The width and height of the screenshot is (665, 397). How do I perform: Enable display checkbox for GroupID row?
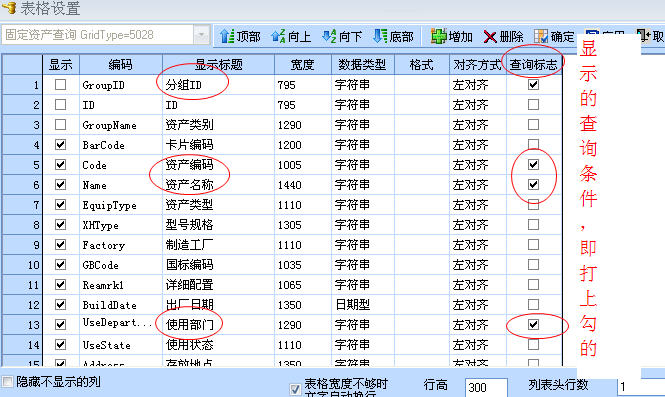[61, 84]
